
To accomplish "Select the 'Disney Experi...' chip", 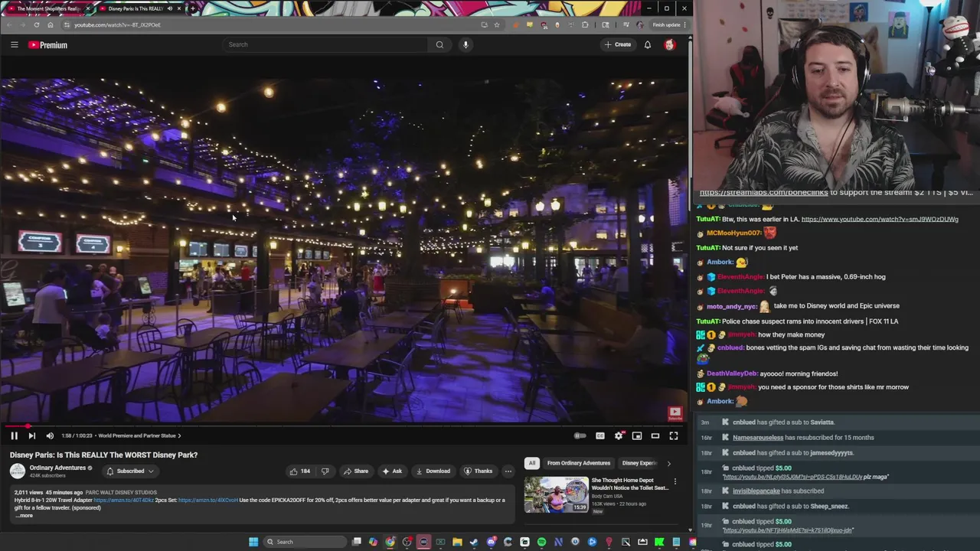I will coord(639,463).
